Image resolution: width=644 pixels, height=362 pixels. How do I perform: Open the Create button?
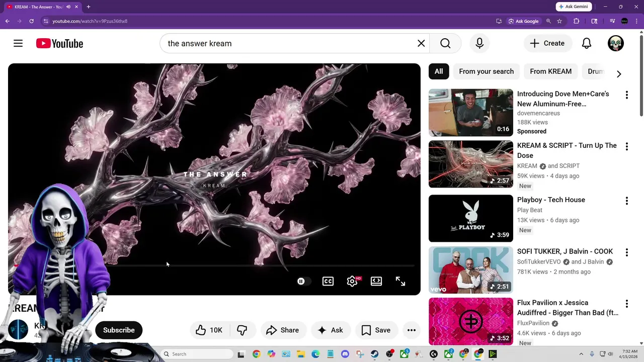(x=547, y=43)
